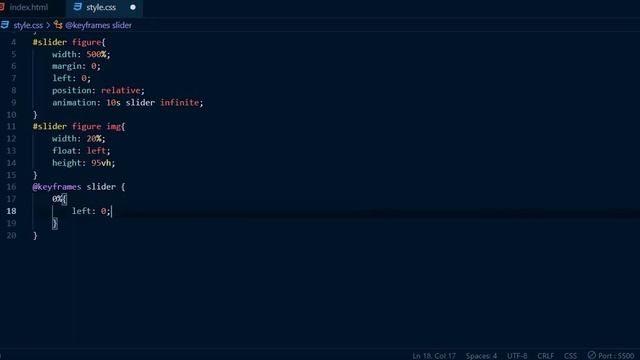
Task: Click the 'height: 95vh;' declaration
Action: 83,163
